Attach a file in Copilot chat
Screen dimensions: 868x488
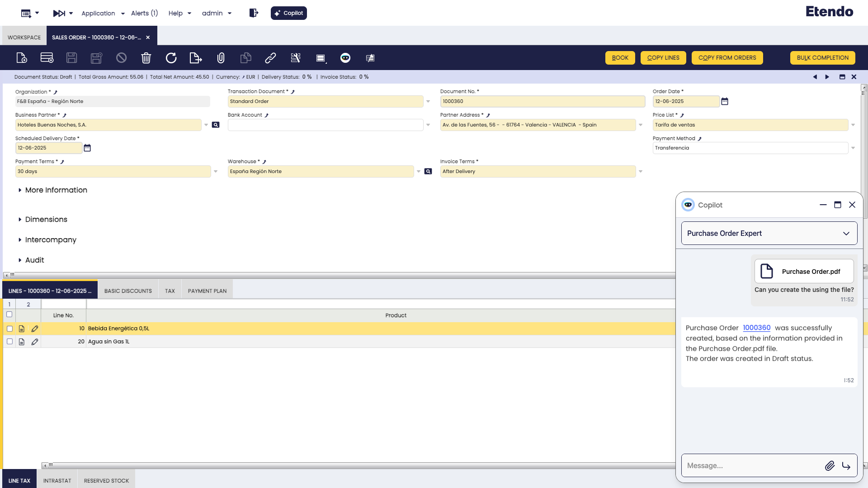[x=830, y=465]
